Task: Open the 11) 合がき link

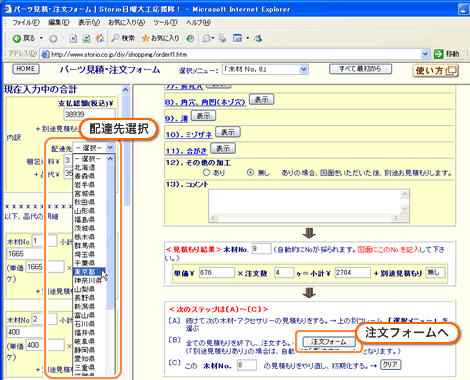Action: click(x=186, y=151)
